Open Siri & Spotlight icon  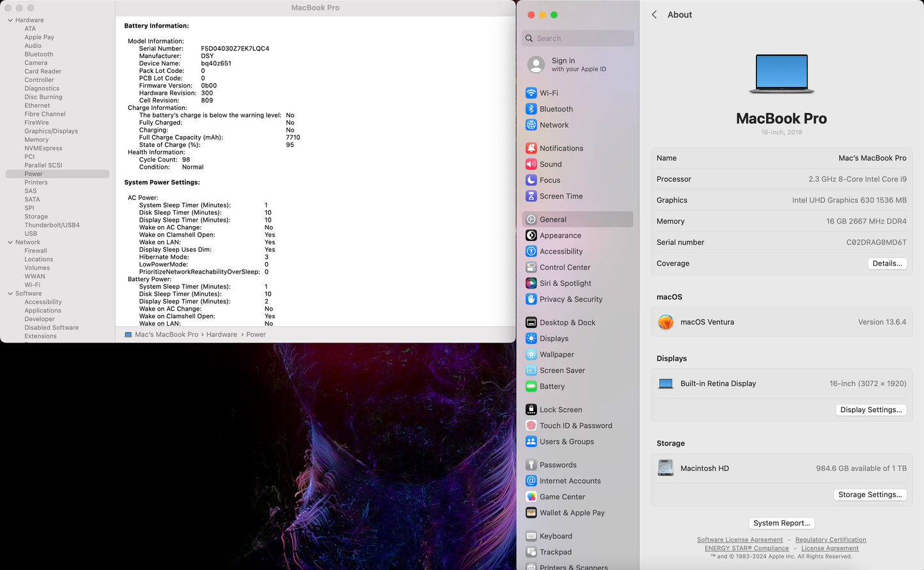point(531,283)
